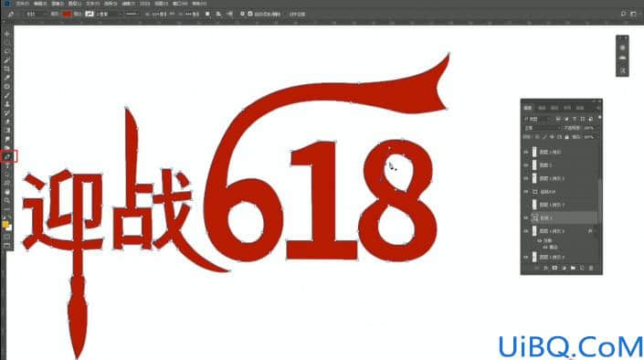Screen dimensions: 644x360
Task: Select the Gradient tool
Action: click(7, 131)
